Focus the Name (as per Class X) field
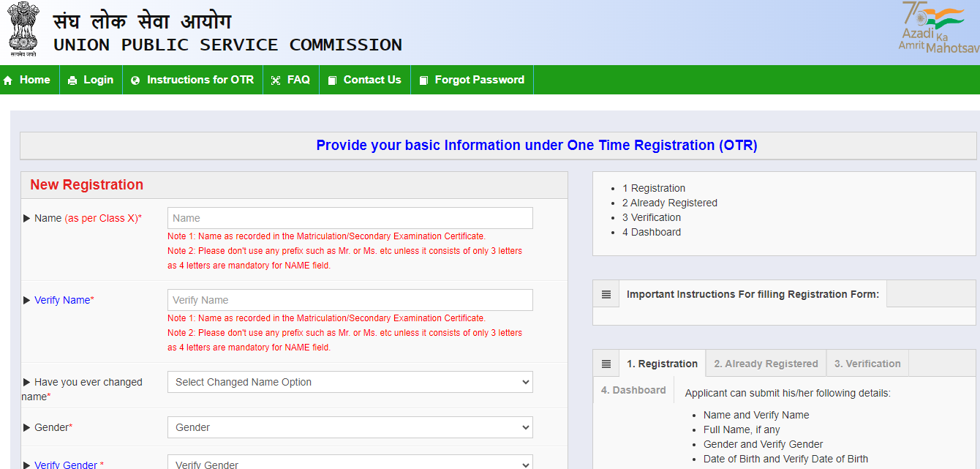This screenshot has width=980, height=469. point(350,218)
